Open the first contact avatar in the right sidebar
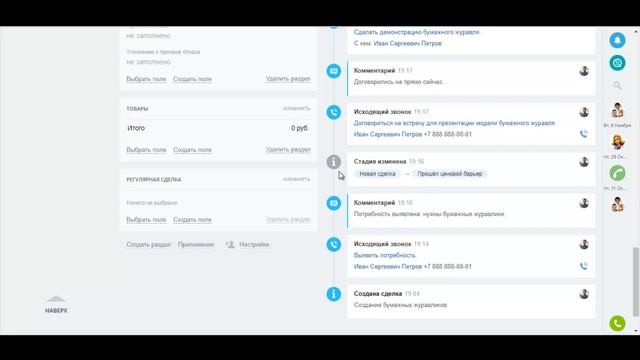This screenshot has height=360, width=640. [617, 111]
